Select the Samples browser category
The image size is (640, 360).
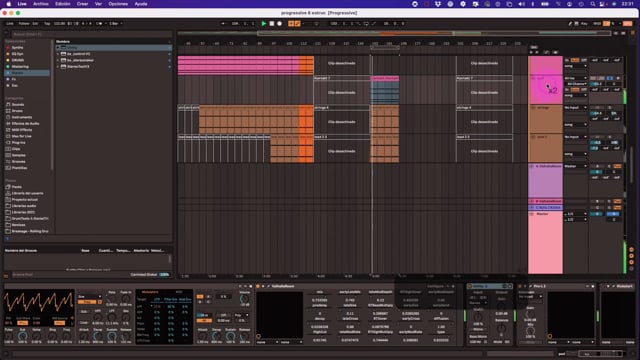[x=16, y=155]
